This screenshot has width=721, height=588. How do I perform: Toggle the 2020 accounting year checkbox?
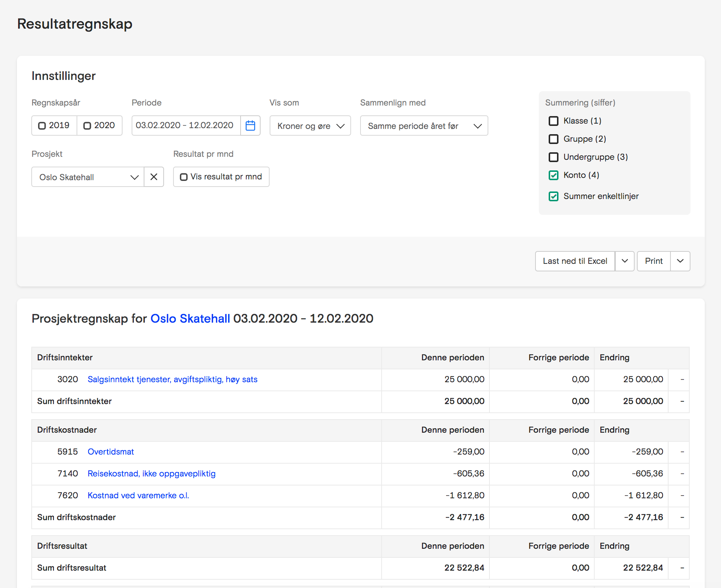click(87, 126)
